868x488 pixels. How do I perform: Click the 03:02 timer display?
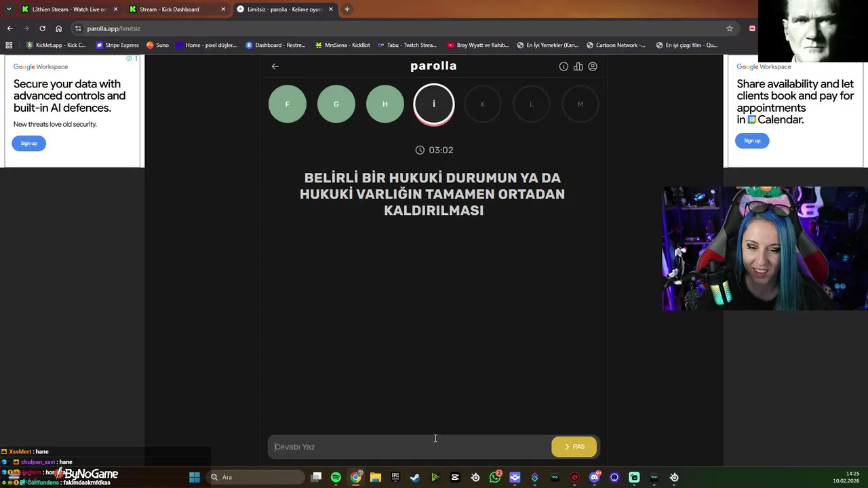(434, 150)
